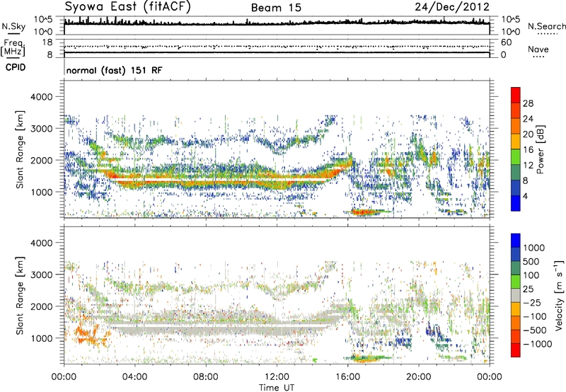Click the date '24/Dec/2012'
The height and width of the screenshot is (392, 566).
tap(452, 7)
